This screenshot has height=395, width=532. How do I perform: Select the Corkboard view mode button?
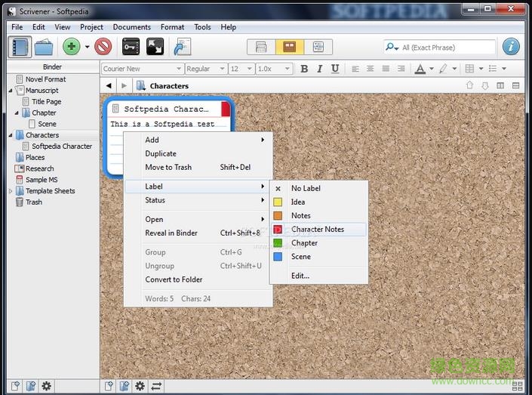coord(289,47)
